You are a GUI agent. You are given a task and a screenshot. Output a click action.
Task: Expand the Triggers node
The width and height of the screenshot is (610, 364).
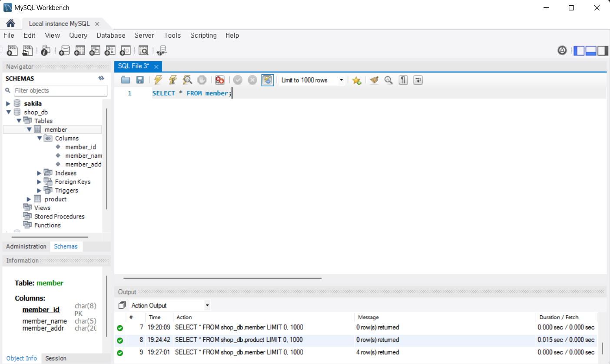point(40,190)
